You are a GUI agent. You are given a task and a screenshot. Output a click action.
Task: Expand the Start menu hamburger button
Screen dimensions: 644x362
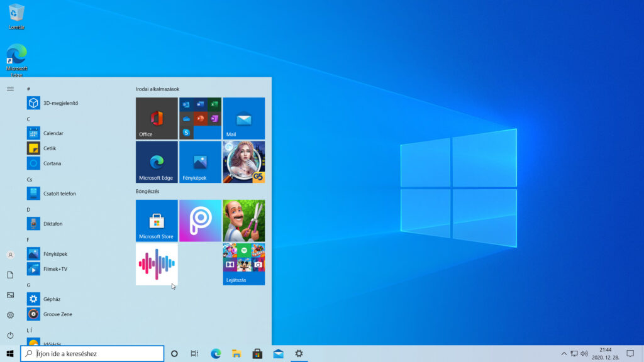click(x=10, y=89)
